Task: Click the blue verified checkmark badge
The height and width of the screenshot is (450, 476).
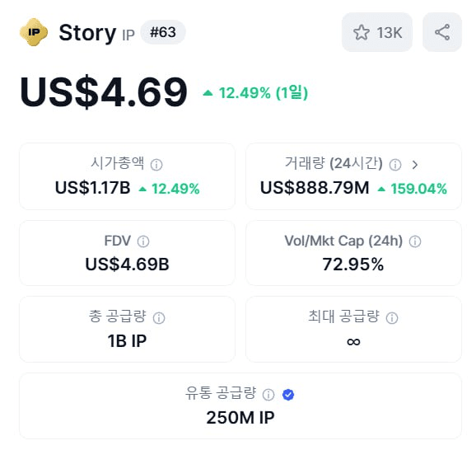Action: coord(288,395)
